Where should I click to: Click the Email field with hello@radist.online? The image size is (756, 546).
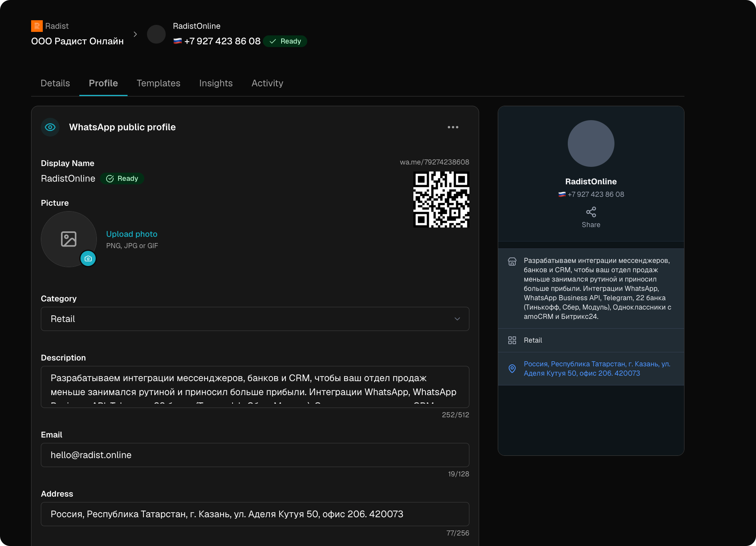pyautogui.click(x=255, y=455)
